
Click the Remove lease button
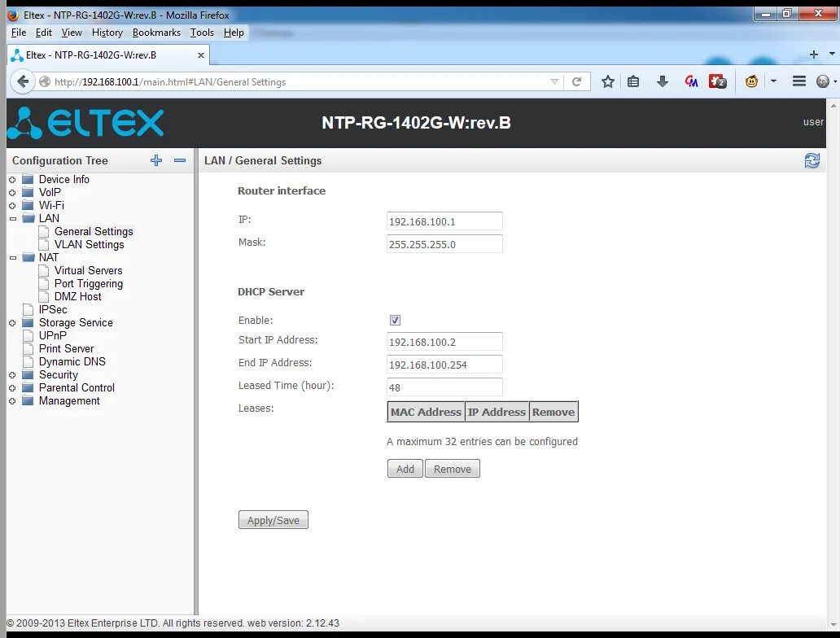[452, 469]
